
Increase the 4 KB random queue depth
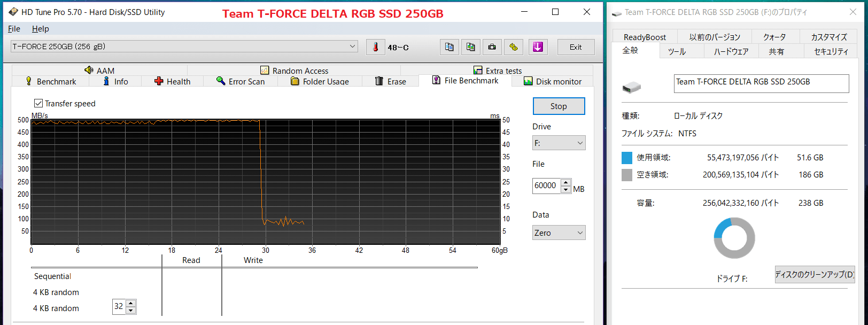point(131,303)
